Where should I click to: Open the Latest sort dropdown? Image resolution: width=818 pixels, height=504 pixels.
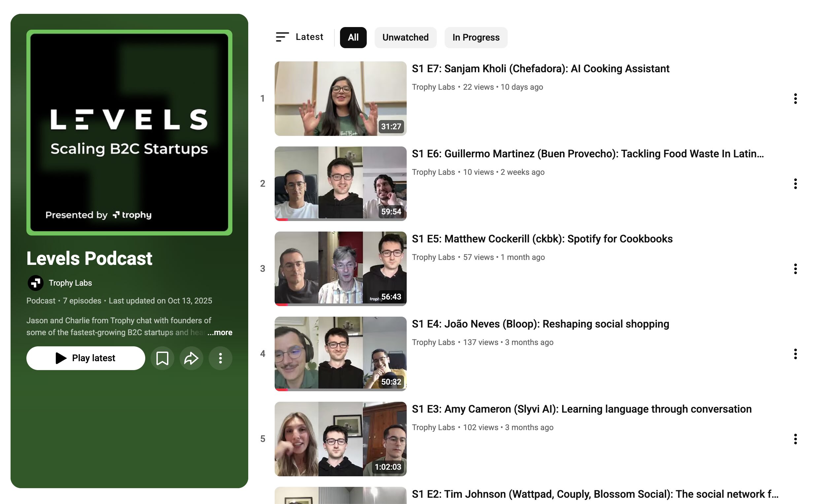300,37
